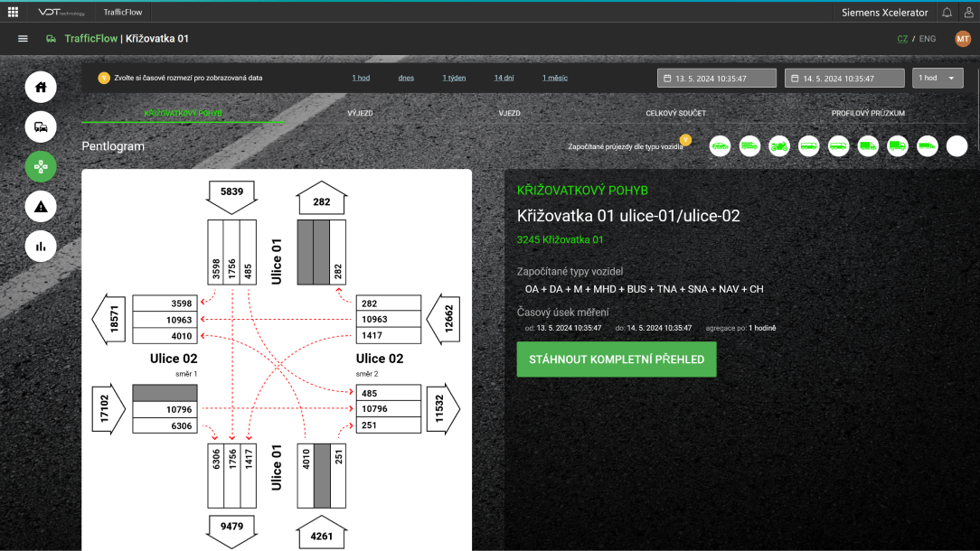Click STÁHNOUT KOMPLETNÍ PŘEHLED button
The width and height of the screenshot is (980, 551).
pyautogui.click(x=616, y=360)
